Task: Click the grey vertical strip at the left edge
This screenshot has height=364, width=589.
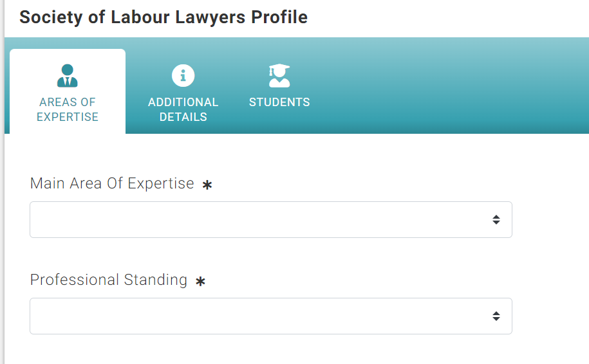Action: tap(2, 182)
